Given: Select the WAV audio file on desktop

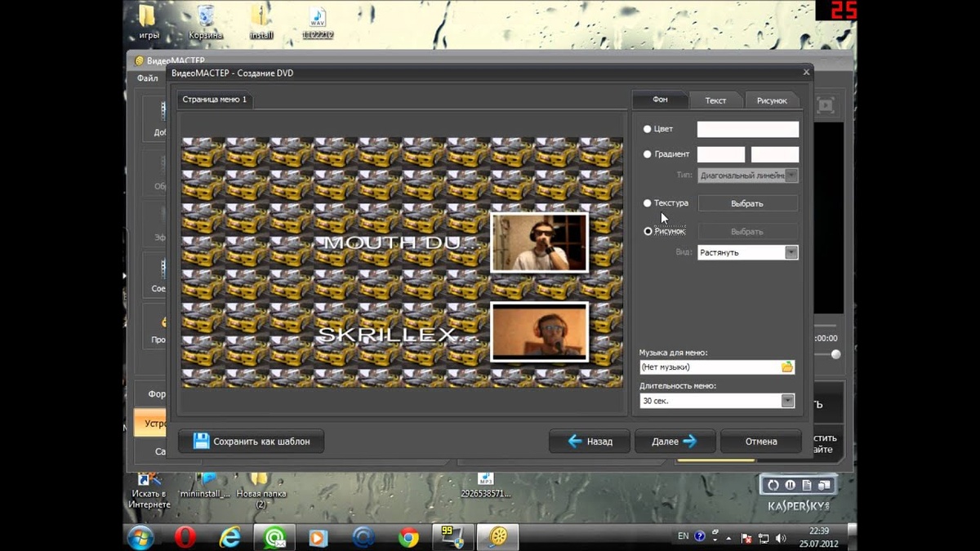Looking at the screenshot, I should [318, 22].
